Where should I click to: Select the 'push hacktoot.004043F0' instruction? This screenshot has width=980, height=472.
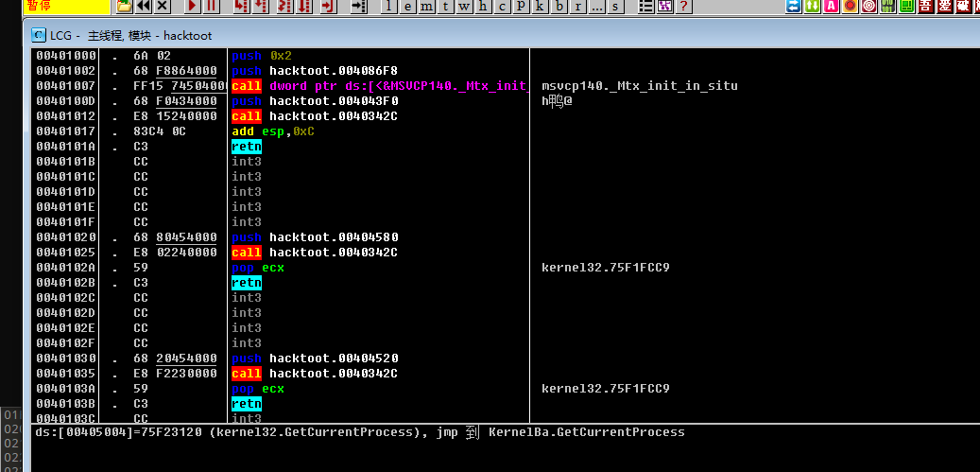315,100
